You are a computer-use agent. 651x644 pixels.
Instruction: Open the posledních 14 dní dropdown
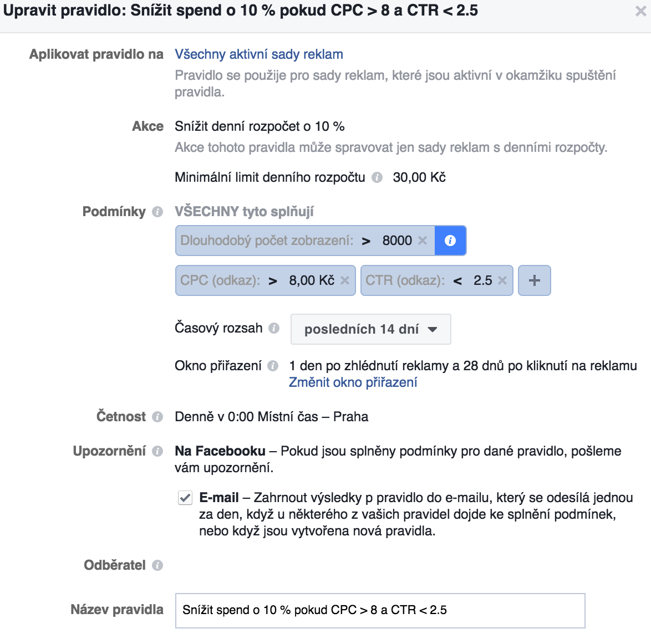(371, 329)
